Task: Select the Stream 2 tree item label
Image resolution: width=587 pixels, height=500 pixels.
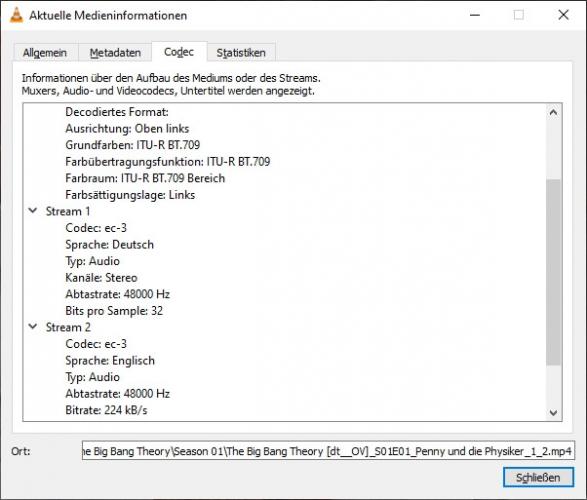Action: click(x=68, y=327)
